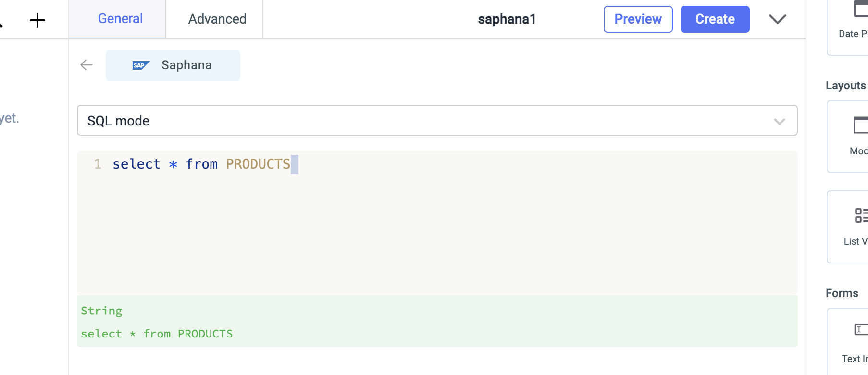
Task: Click the SAP logo icon
Action: click(140, 65)
